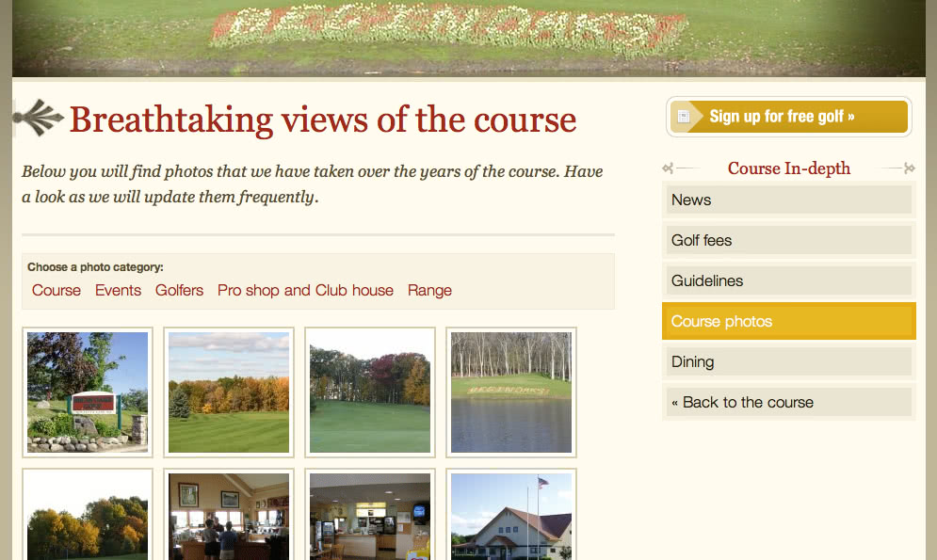937x560 pixels.
Task: Show Pro shop and Club house photos
Action: click(305, 290)
